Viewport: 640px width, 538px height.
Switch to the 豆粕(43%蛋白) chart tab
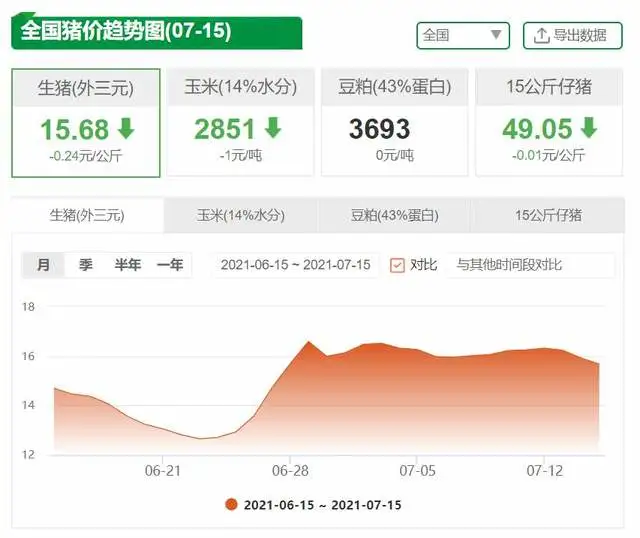pyautogui.click(x=394, y=215)
